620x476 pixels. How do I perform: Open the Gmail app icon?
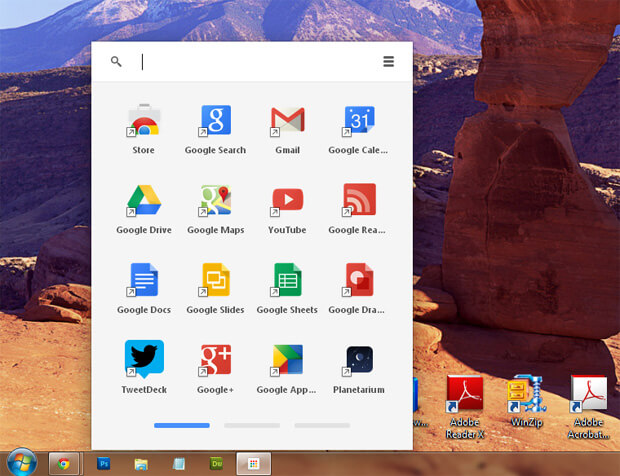287,121
